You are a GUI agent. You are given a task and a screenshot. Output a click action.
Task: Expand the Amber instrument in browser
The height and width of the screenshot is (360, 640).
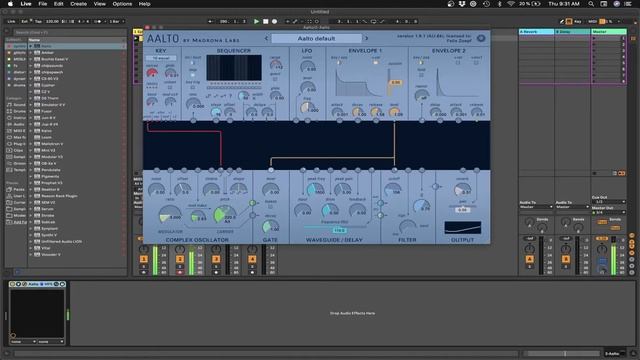click(x=31, y=53)
